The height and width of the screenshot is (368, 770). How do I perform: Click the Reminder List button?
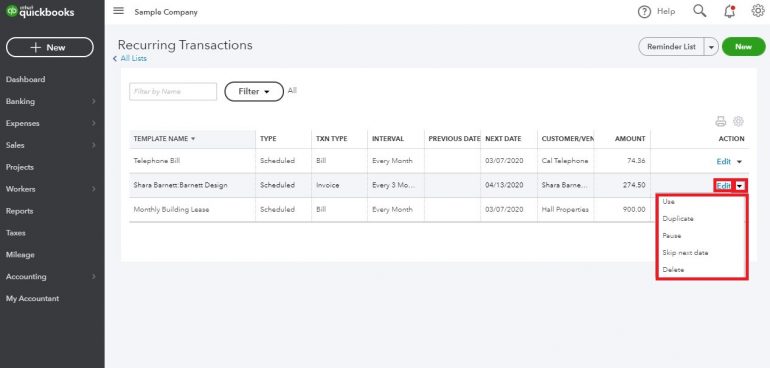671,47
